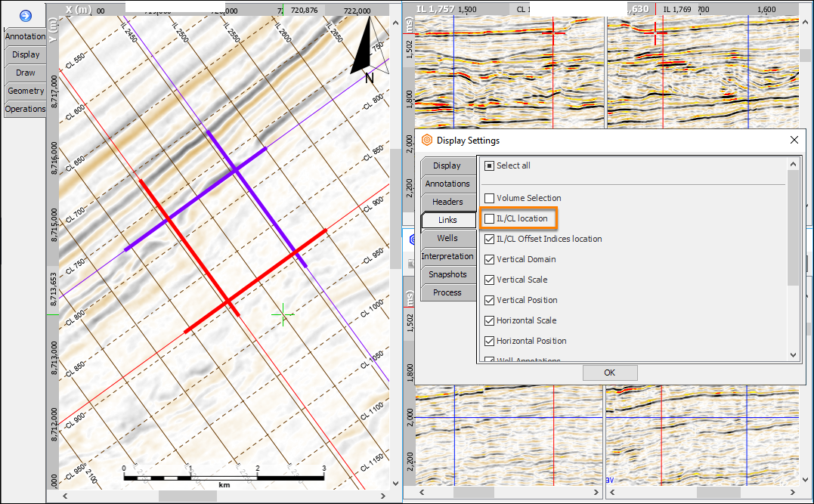Click the green crosshair cursor on map
814x504 pixels.
tap(283, 314)
